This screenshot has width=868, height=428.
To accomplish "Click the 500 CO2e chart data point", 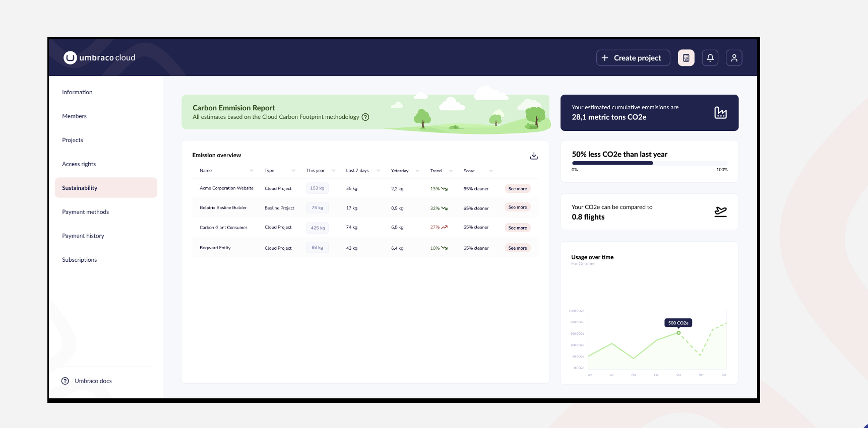I will tap(678, 333).
